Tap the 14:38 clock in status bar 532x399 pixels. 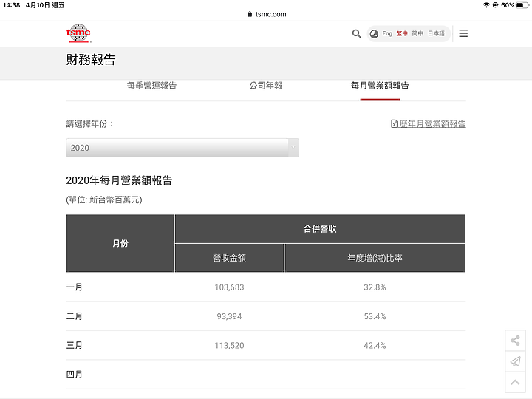click(12, 5)
